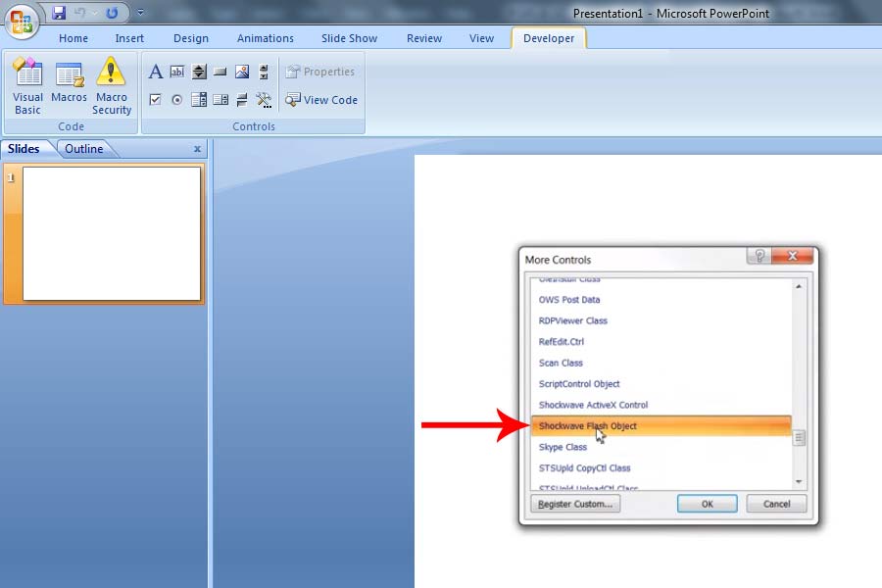This screenshot has height=588, width=882.
Task: Switch to the Slides pane tab
Action: click(24, 149)
